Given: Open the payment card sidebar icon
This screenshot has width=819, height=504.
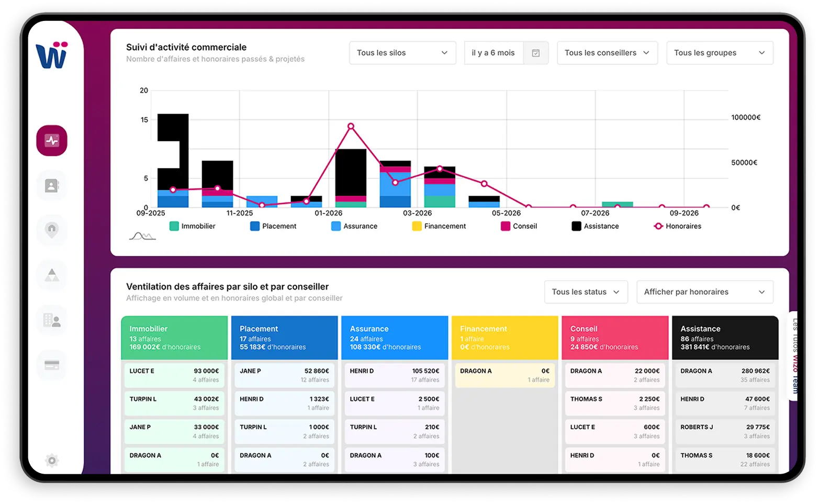Looking at the screenshot, I should pyautogui.click(x=52, y=365).
